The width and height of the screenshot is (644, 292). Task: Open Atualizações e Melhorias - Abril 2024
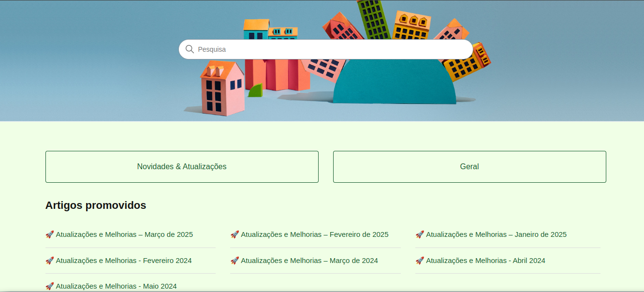coord(480,261)
